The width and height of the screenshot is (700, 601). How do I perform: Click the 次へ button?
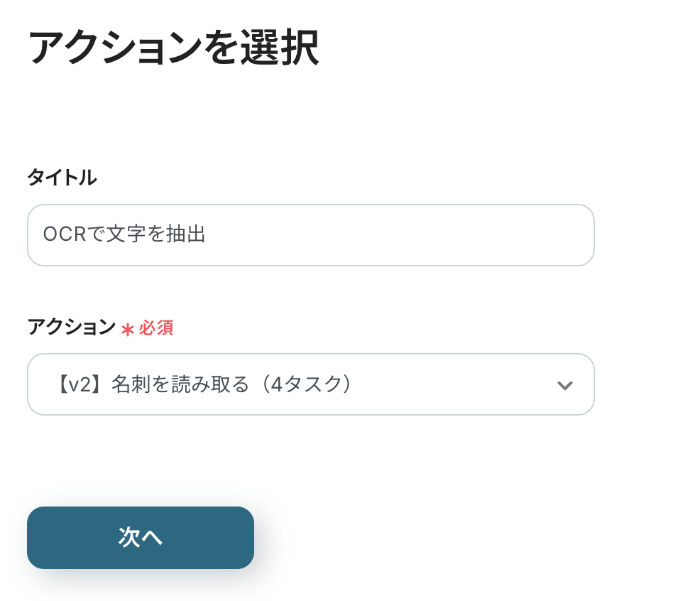(x=141, y=538)
